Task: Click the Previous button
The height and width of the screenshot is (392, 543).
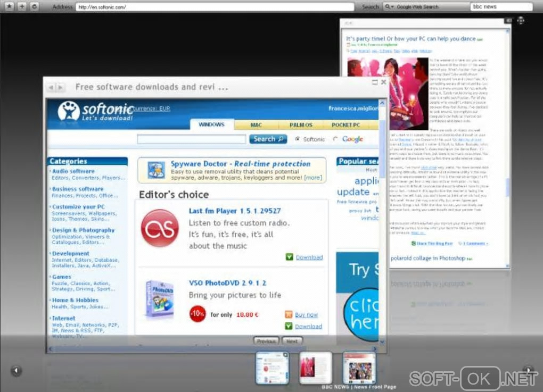Action: point(266,341)
